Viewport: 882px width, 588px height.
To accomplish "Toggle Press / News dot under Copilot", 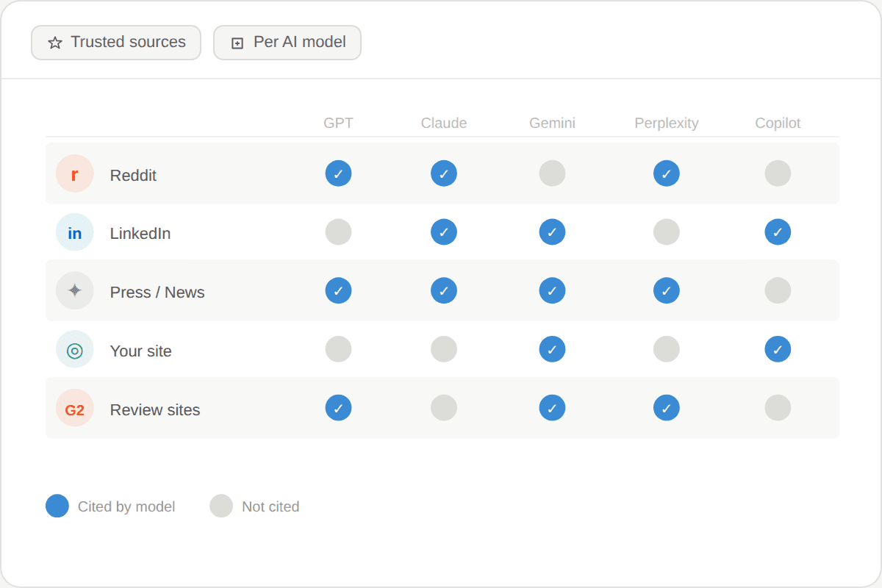I will [778, 290].
